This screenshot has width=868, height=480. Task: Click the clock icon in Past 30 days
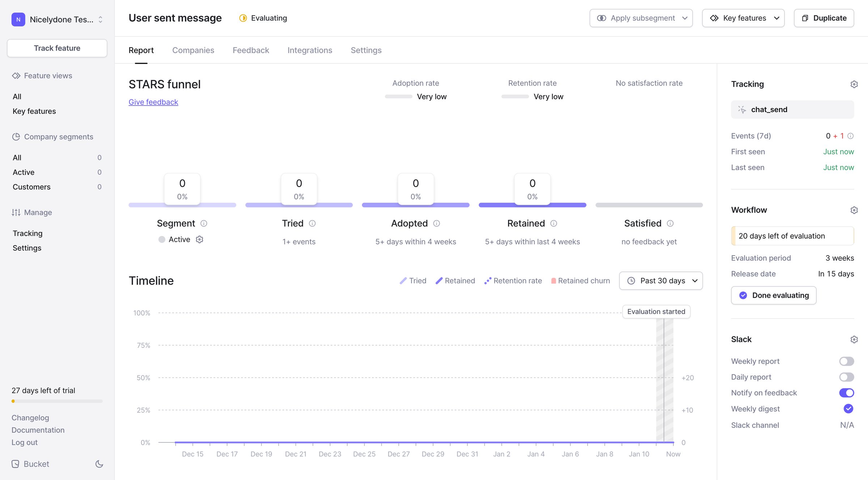pos(631,281)
